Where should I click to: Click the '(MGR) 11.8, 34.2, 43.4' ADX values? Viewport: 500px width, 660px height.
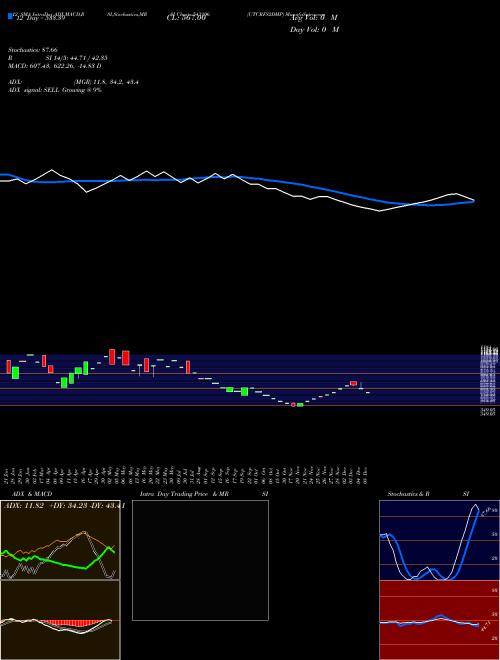click(106, 82)
